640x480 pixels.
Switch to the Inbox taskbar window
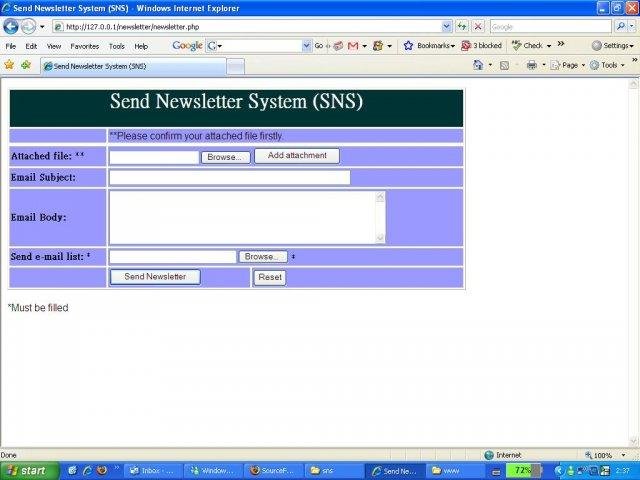[152, 471]
